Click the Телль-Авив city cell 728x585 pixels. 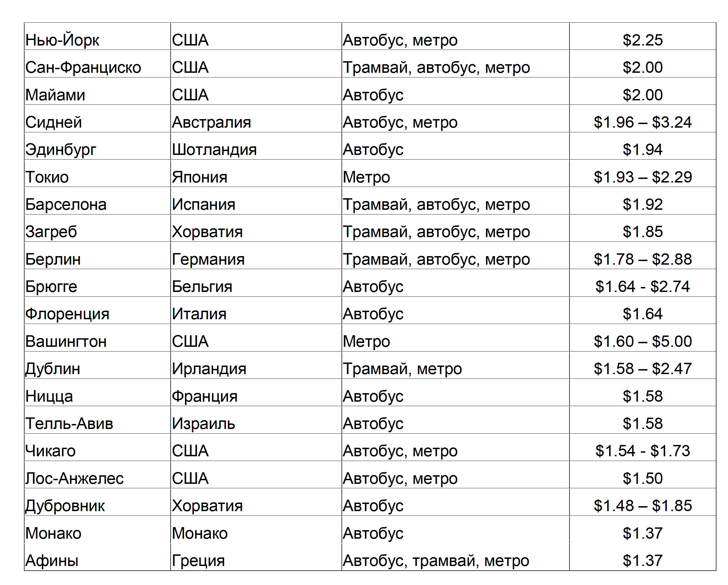click(x=69, y=423)
